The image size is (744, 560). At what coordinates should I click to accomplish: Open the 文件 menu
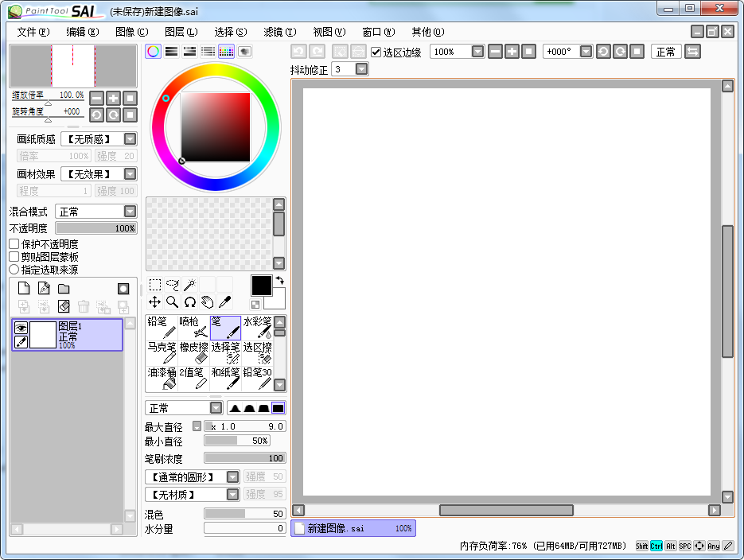(x=33, y=32)
